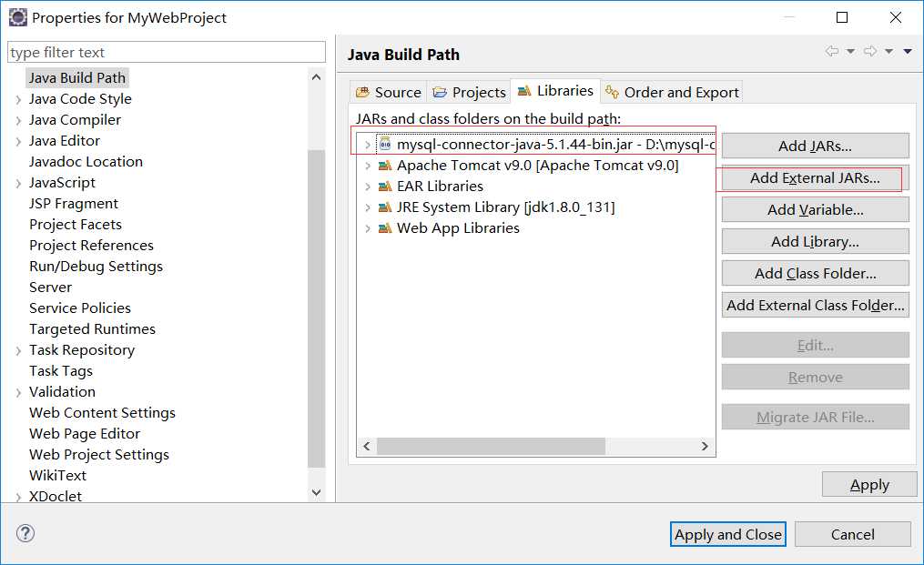Open the back history dropdown arrow
The image size is (924, 565).
point(850,51)
